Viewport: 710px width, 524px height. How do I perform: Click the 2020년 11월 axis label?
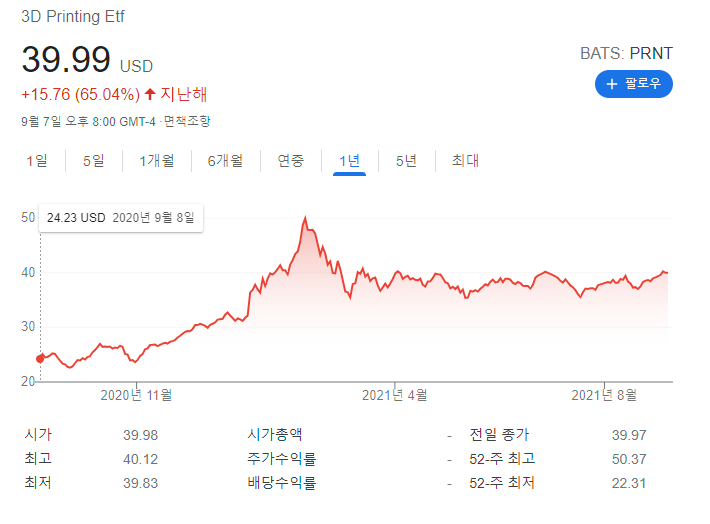pos(136,395)
